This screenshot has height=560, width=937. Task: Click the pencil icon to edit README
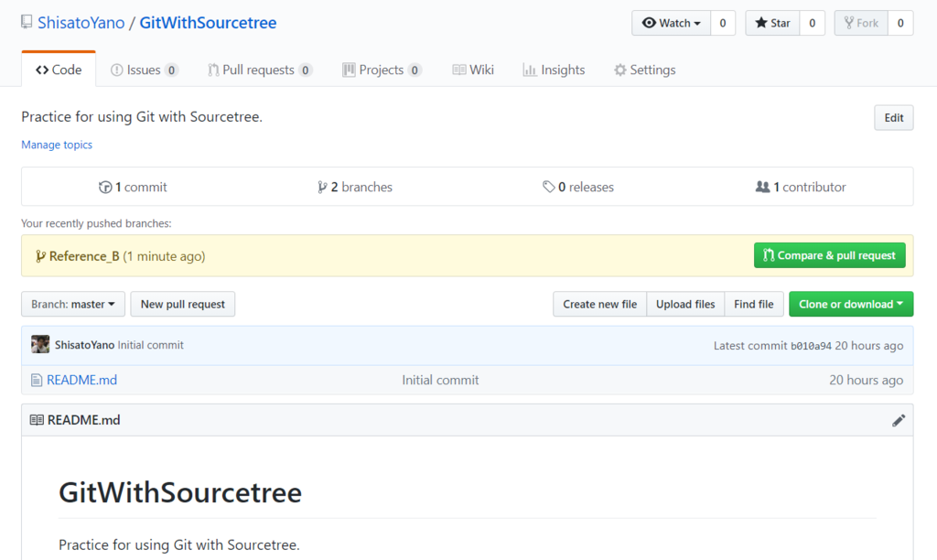click(899, 420)
